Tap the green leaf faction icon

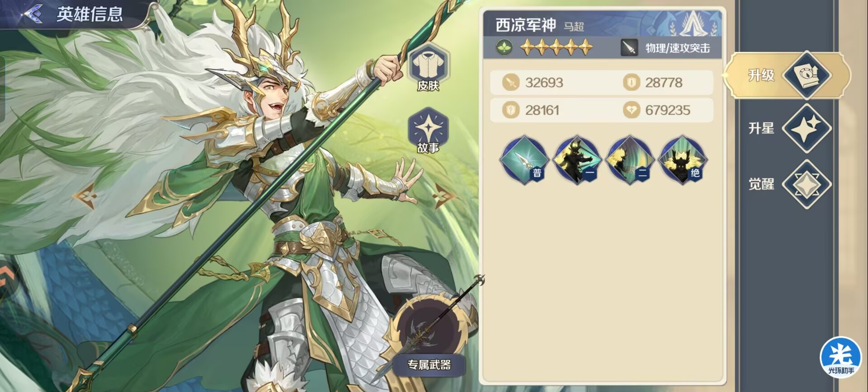tap(504, 47)
